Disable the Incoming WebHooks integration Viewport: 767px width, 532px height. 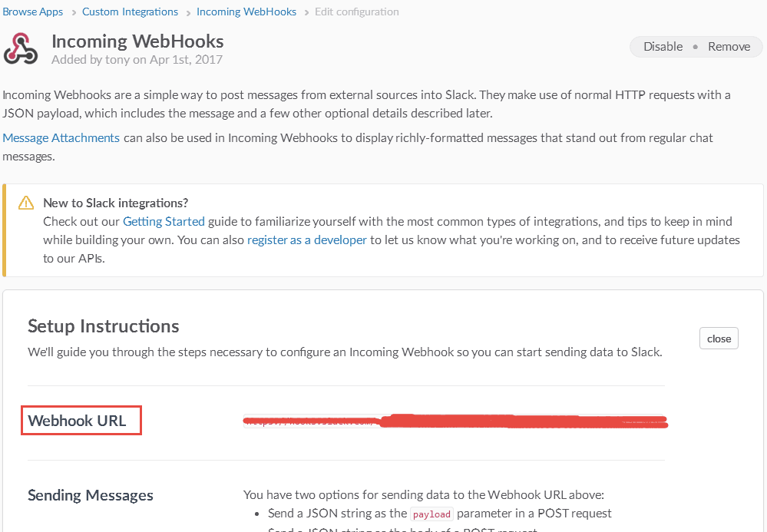(663, 47)
